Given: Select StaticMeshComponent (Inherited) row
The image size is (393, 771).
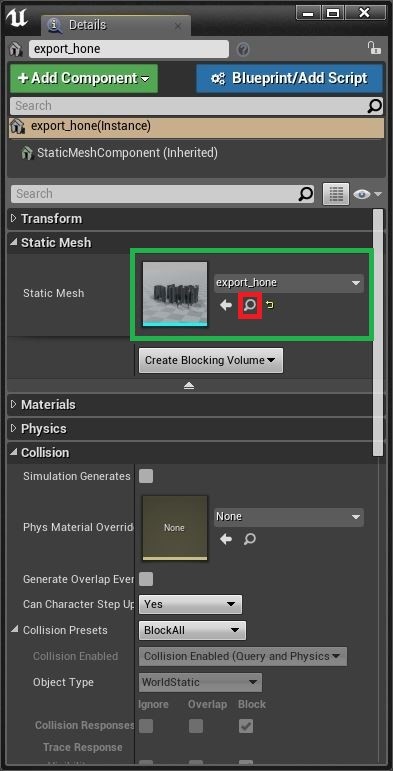Looking at the screenshot, I should pos(196,153).
